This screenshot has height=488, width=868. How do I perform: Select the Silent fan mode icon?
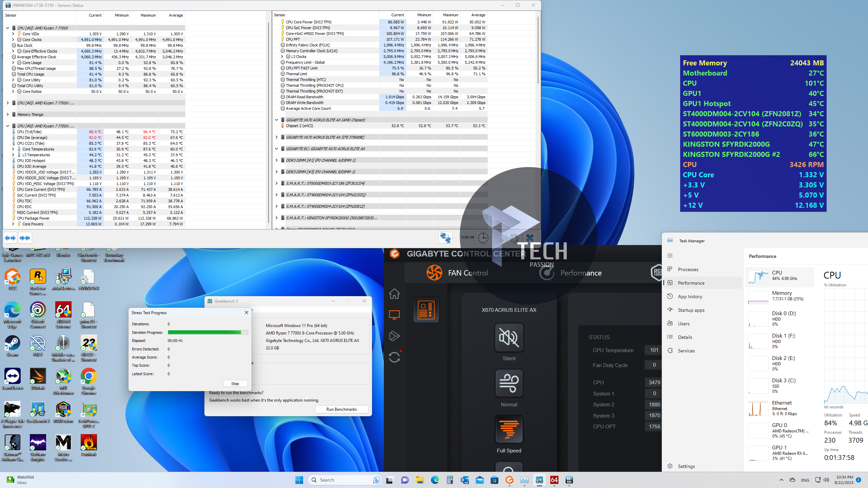509,338
